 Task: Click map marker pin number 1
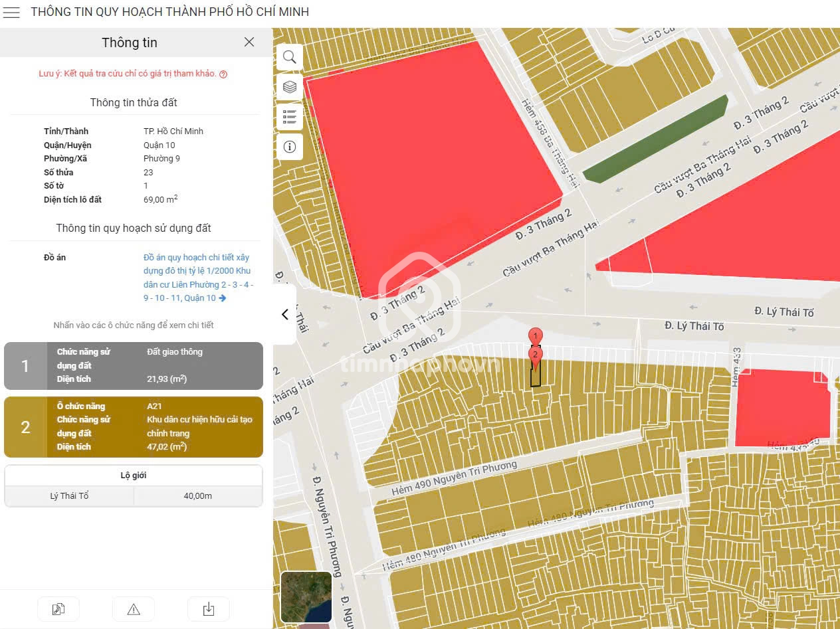pos(535,336)
